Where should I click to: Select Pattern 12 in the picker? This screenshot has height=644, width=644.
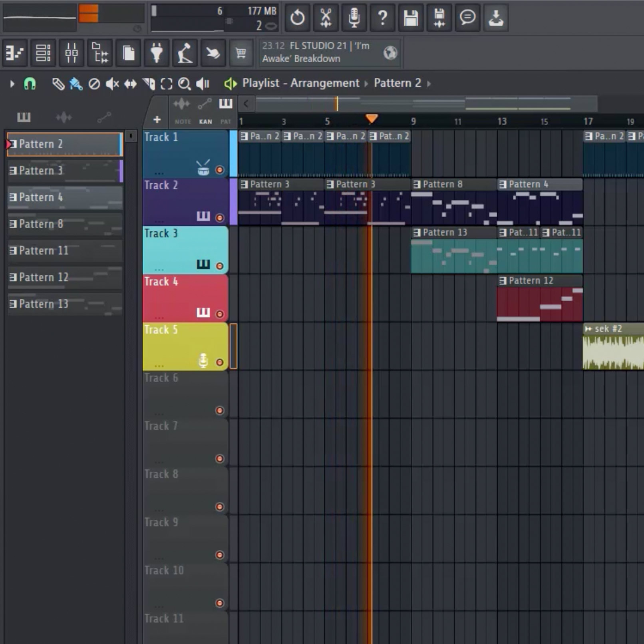[x=65, y=277]
